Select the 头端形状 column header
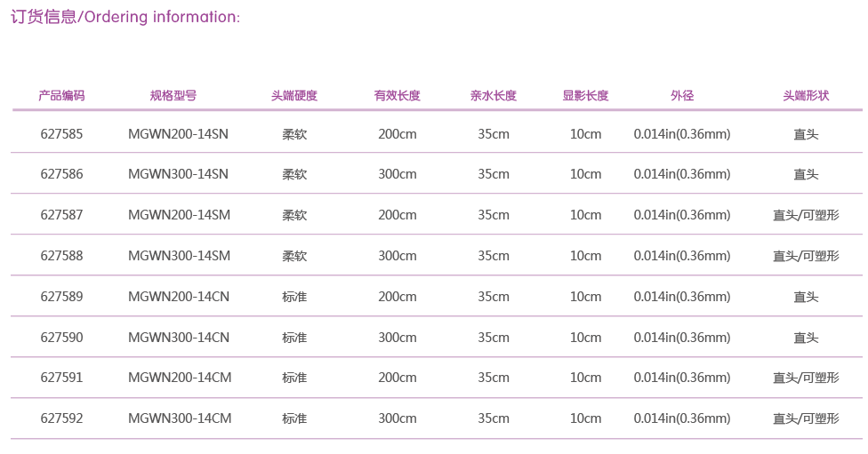Image resolution: width=868 pixels, height=454 pixels. [x=806, y=96]
